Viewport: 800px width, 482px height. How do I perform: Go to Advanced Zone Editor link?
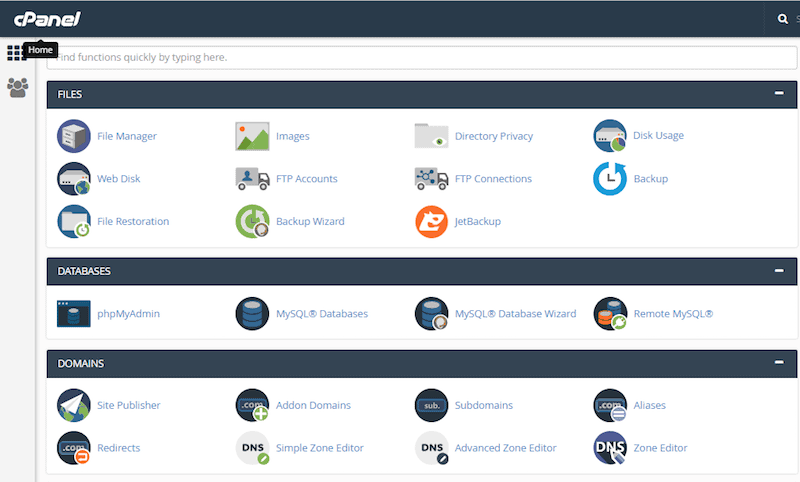(506, 448)
